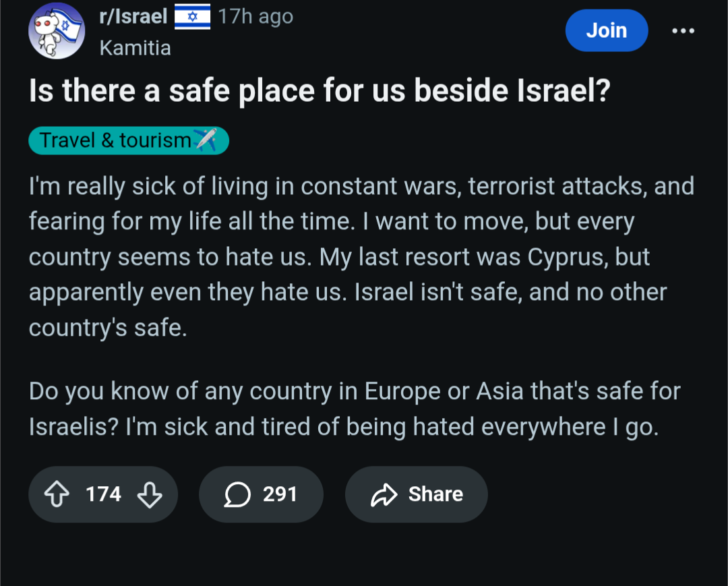
Task: Open the post titled 'Is there a safe place'
Action: coord(319,91)
